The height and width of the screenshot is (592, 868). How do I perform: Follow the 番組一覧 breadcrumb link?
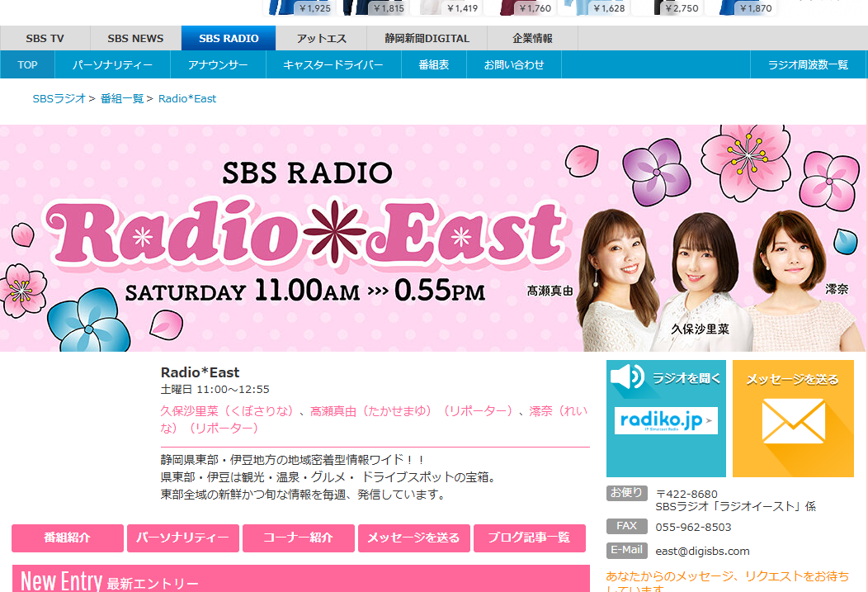pos(122,98)
